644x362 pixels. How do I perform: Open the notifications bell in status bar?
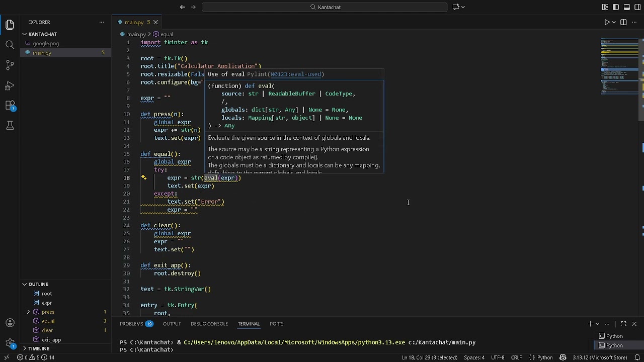pyautogui.click(x=637, y=357)
